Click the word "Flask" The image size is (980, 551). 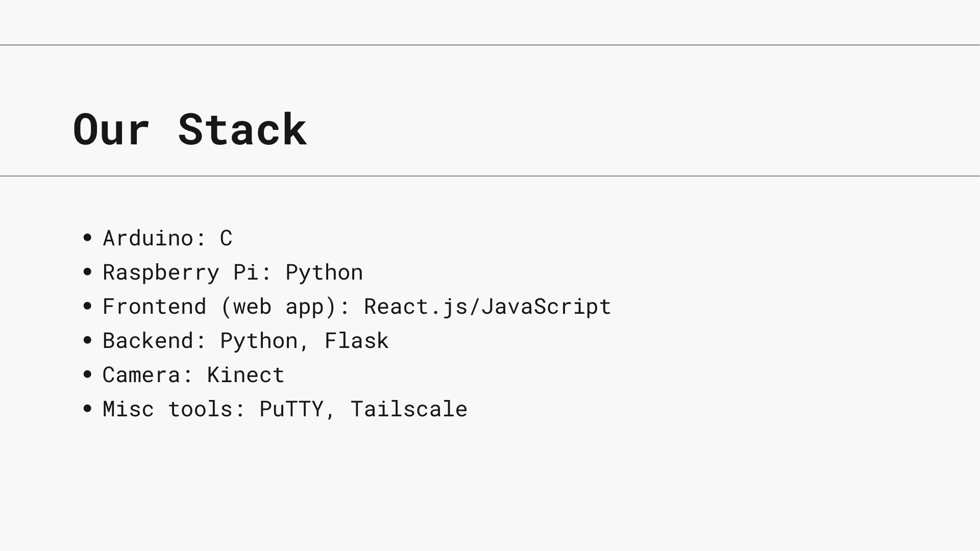356,341
